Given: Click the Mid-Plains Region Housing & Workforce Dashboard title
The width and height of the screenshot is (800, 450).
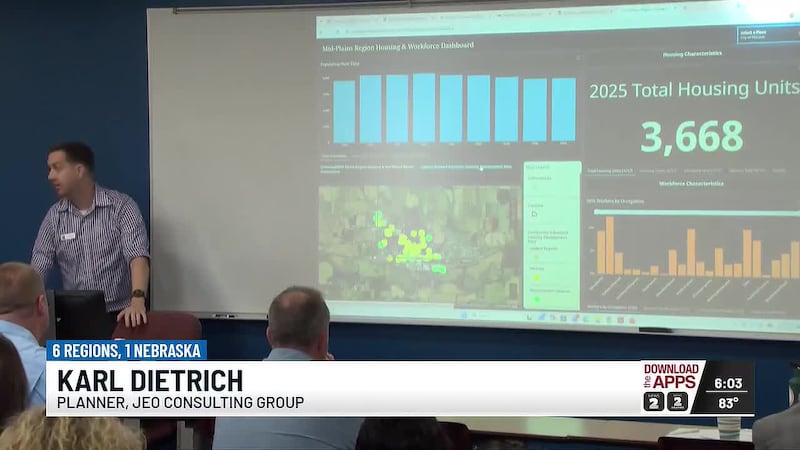Looking at the screenshot, I should (398, 47).
